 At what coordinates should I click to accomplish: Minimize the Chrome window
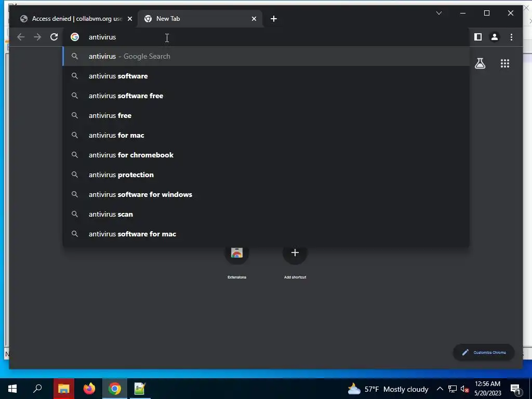(x=463, y=13)
